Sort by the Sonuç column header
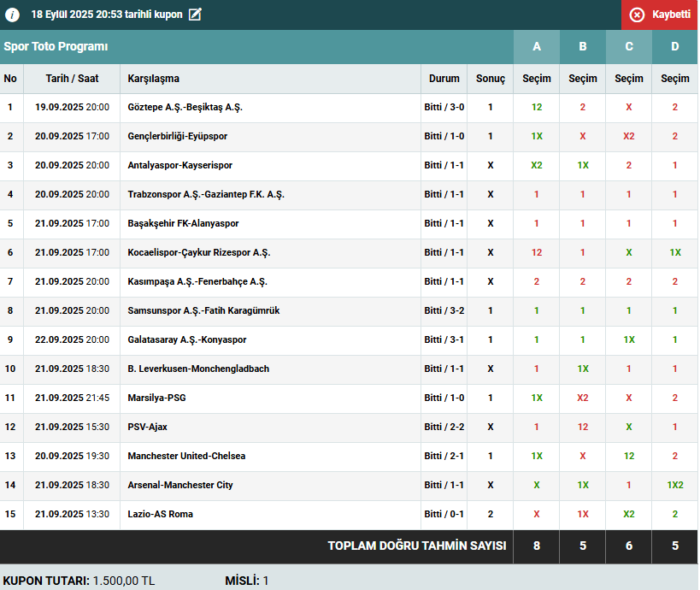 click(x=491, y=79)
